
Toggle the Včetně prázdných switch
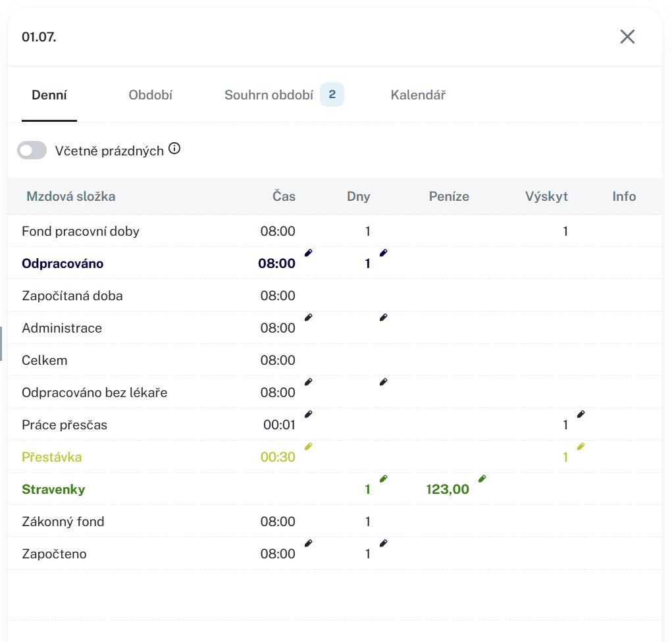tap(32, 151)
